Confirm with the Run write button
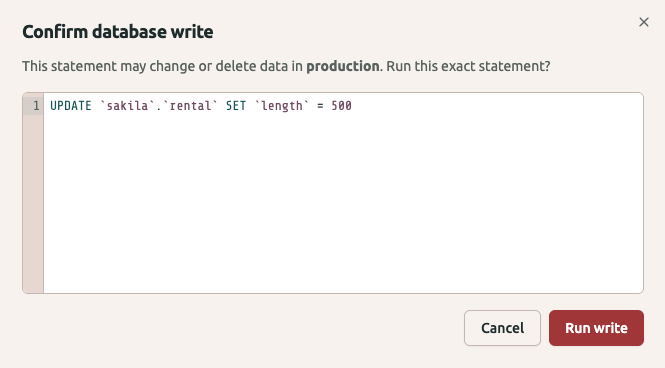Screen dimensions: 665x368 [596, 328]
